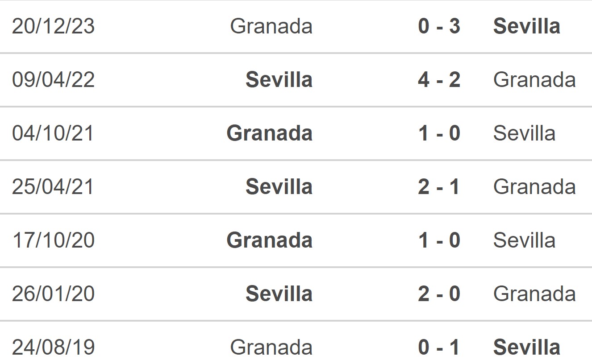The height and width of the screenshot is (364, 592).
Task: Click bold Granada in 17/10/20 row
Action: (269, 240)
